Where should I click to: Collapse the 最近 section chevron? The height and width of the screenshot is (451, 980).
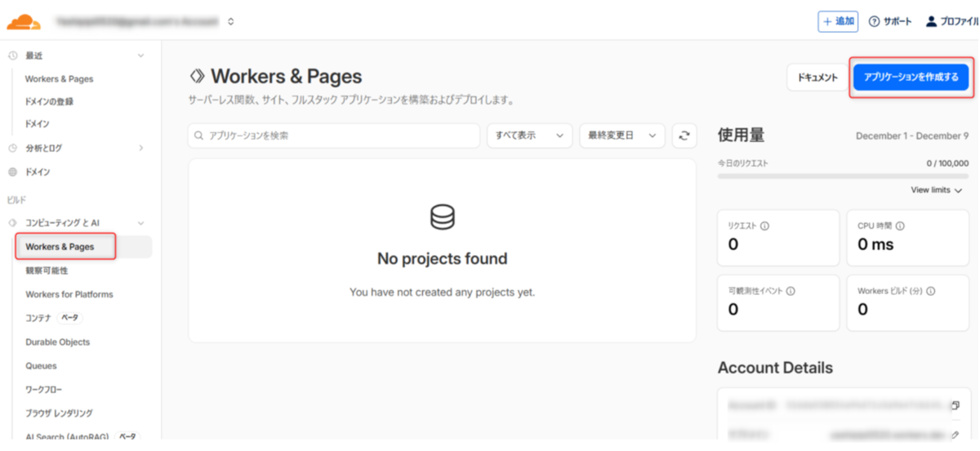click(140, 56)
